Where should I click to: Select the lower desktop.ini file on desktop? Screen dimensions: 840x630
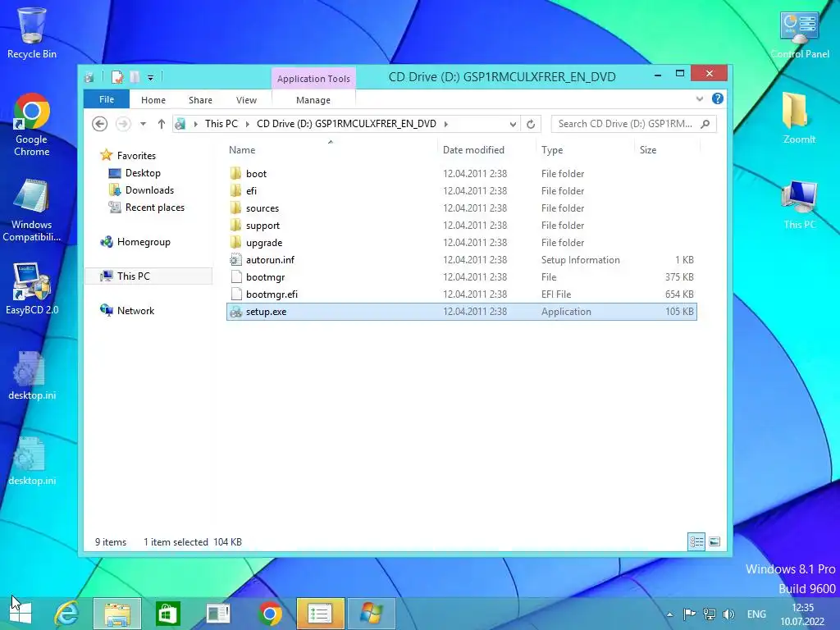pyautogui.click(x=32, y=461)
